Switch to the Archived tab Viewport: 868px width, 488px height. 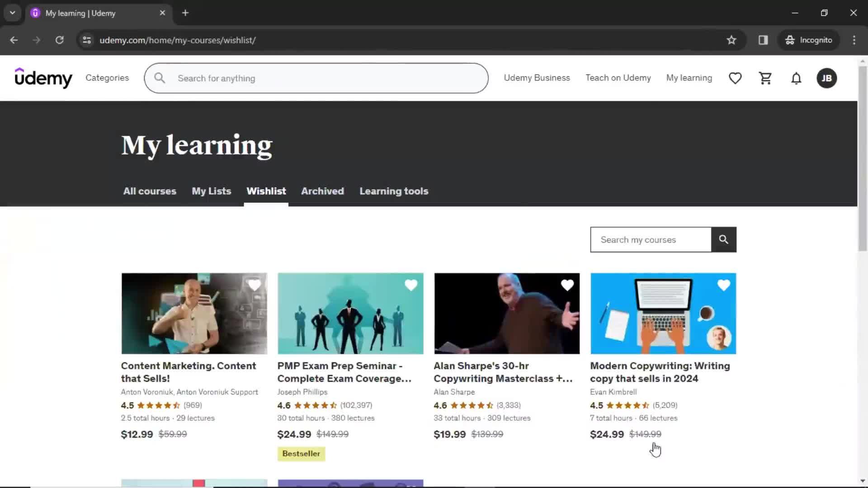coord(322,191)
